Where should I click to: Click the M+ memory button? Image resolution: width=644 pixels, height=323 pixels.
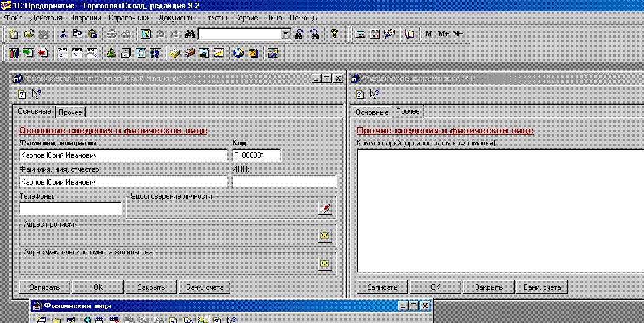[x=443, y=34]
